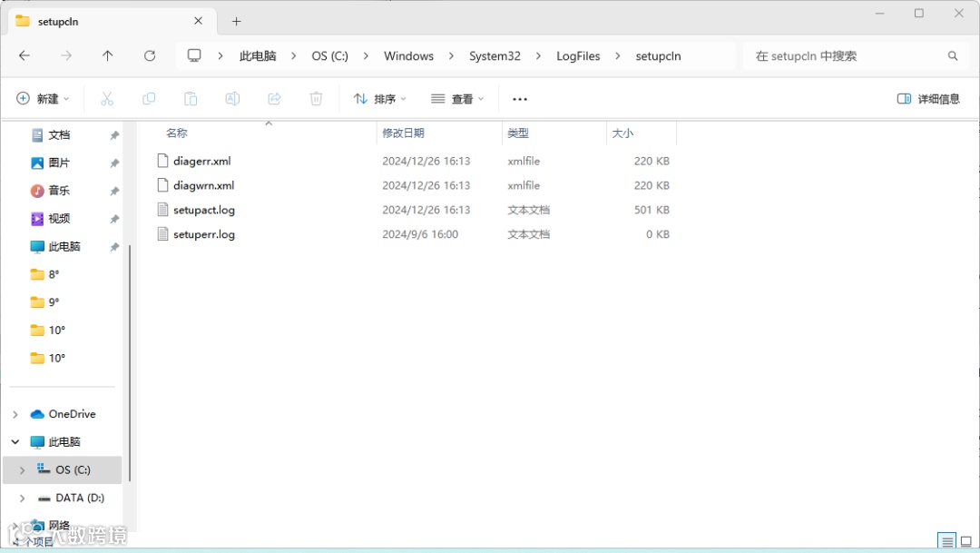
Task: Open the 排序 sort dropdown
Action: [380, 99]
